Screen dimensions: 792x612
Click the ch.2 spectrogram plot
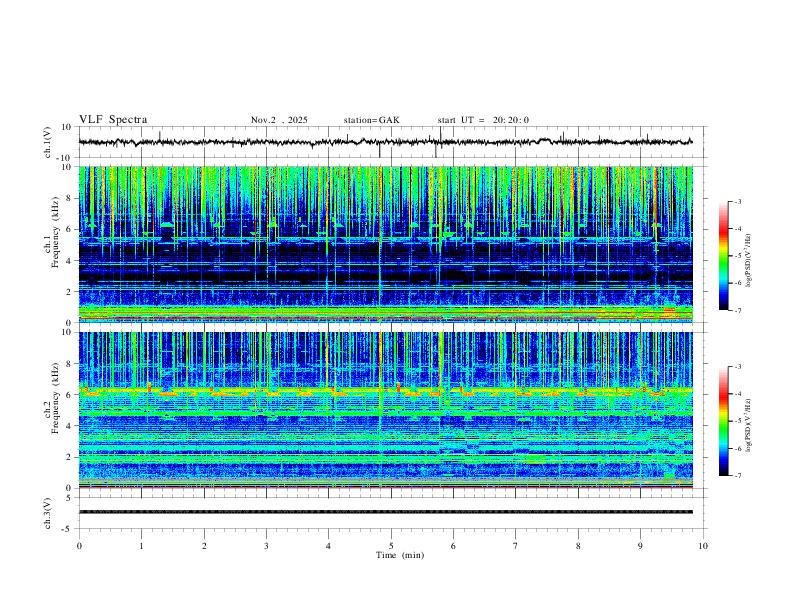(386, 410)
